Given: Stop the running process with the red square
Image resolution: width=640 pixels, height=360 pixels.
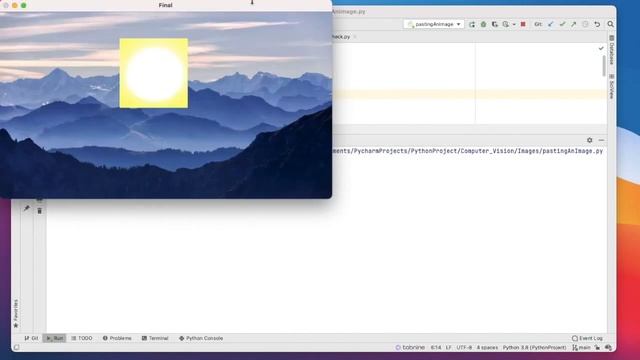Looking at the screenshot, I should (523, 24).
